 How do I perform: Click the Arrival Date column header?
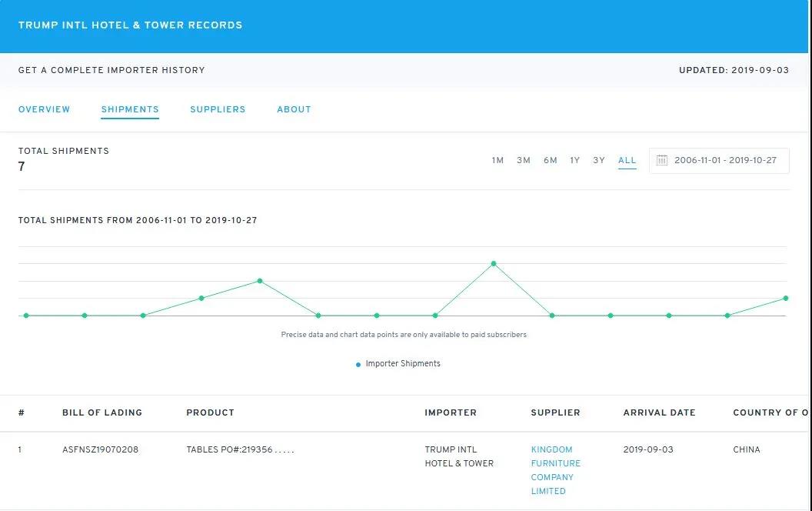[x=659, y=412]
